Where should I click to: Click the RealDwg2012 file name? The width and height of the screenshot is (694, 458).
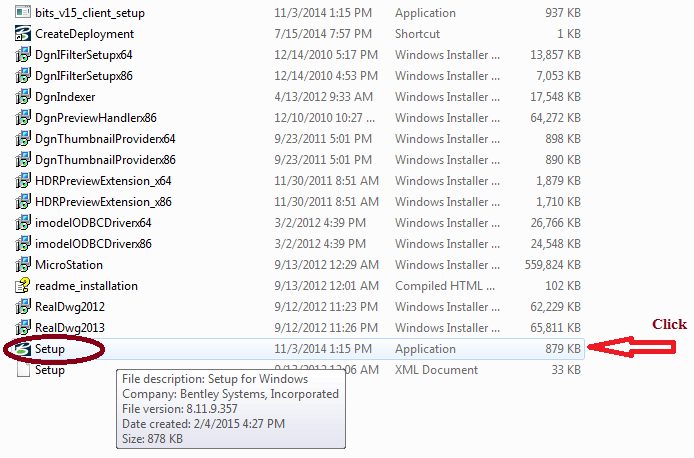coord(70,307)
